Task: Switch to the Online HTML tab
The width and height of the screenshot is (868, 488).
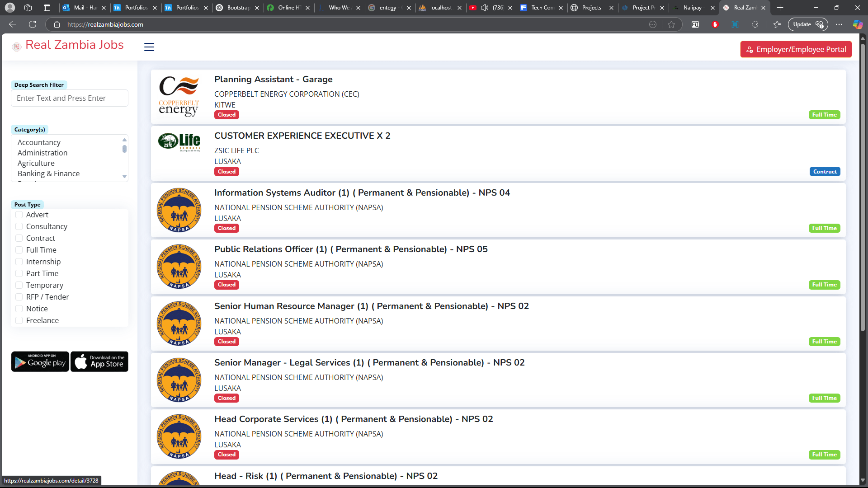Action: (288, 8)
